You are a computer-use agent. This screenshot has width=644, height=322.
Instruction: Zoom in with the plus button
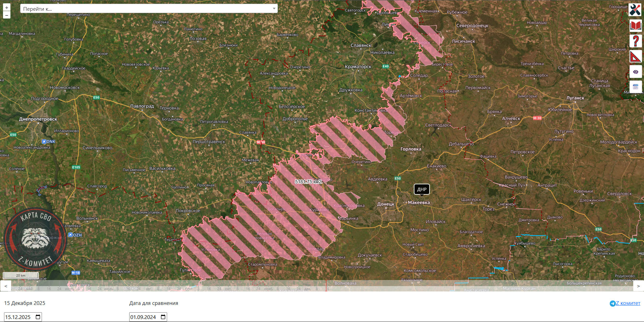coord(7,7)
